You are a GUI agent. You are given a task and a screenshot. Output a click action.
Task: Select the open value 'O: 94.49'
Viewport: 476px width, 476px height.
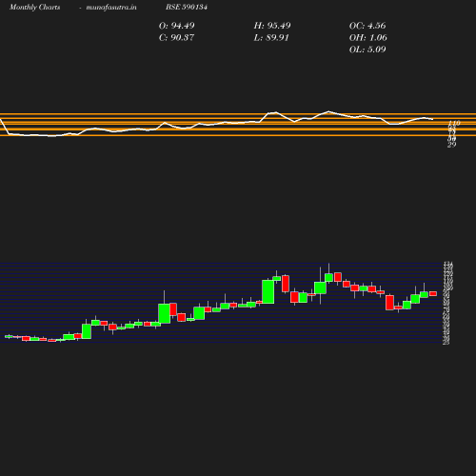tap(177, 26)
